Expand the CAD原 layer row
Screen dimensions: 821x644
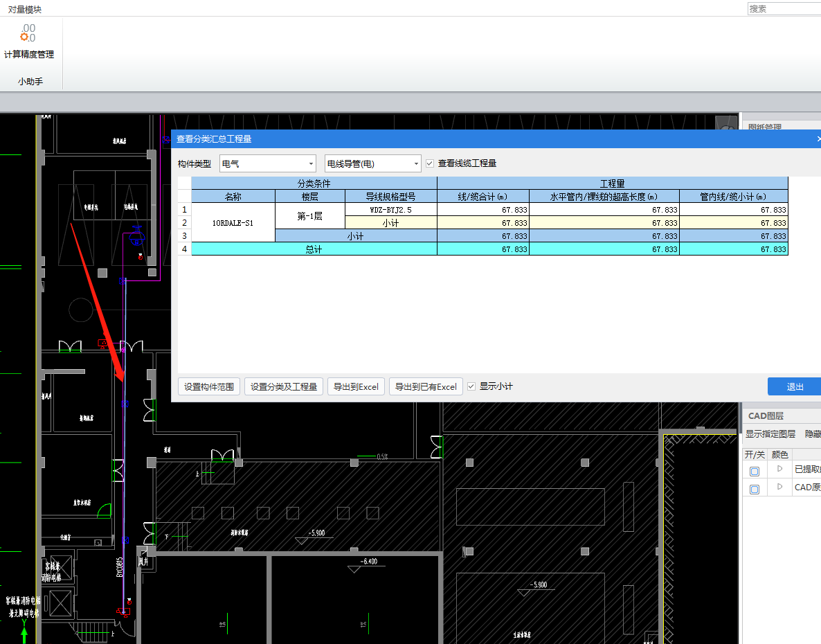pyautogui.click(x=779, y=486)
